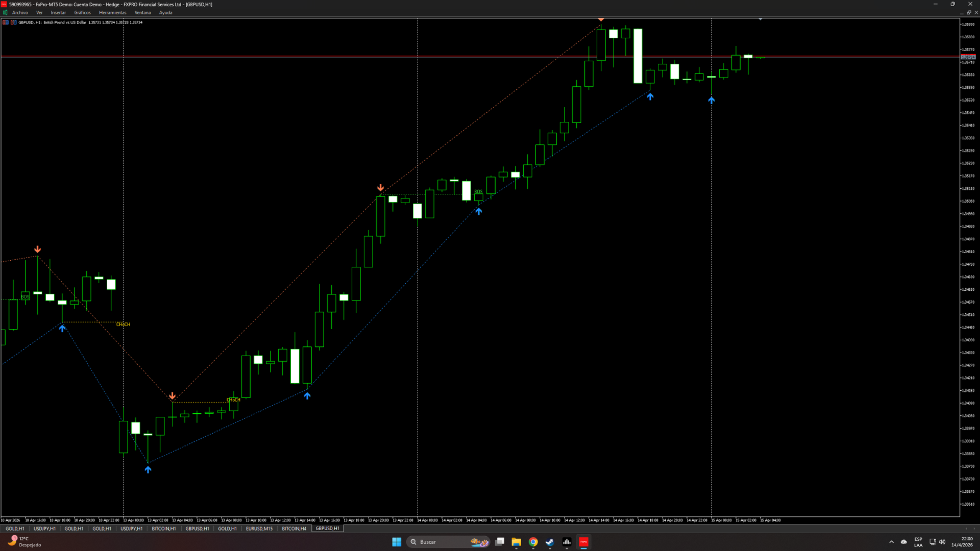Click the depth of market icon beside GBPUSD label
The width and height of the screenshot is (980, 551).
click(x=13, y=22)
